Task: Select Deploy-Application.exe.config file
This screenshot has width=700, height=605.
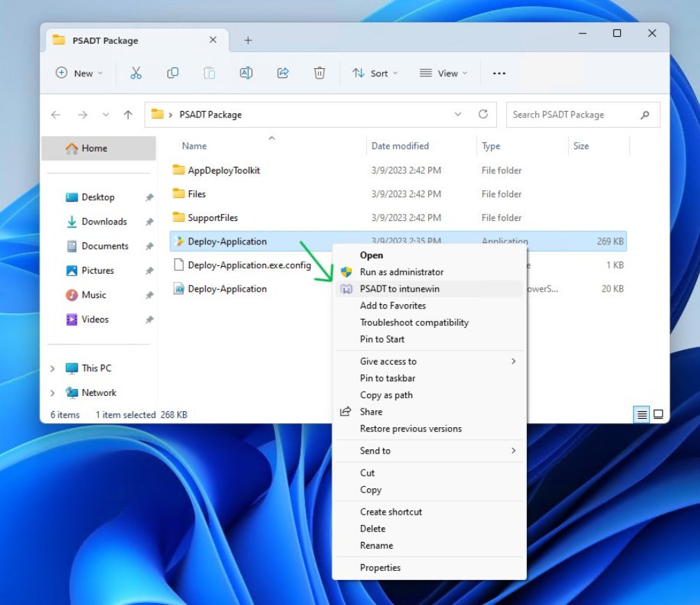Action: tap(249, 265)
